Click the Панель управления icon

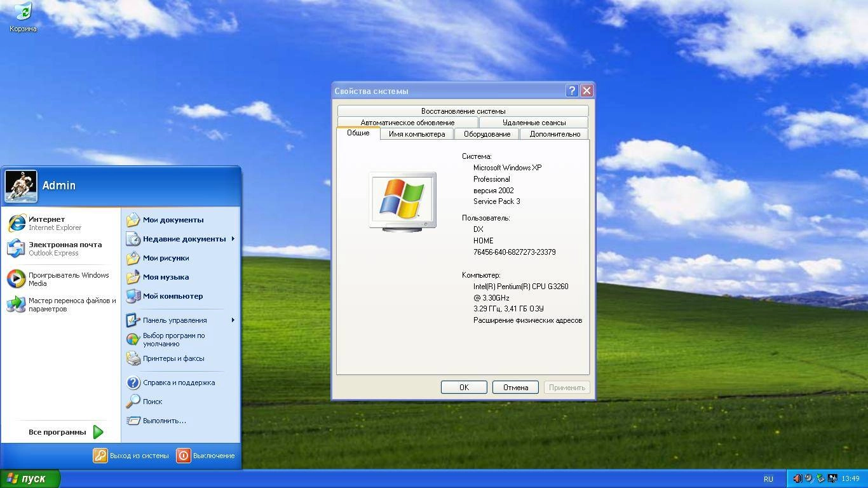(x=133, y=320)
